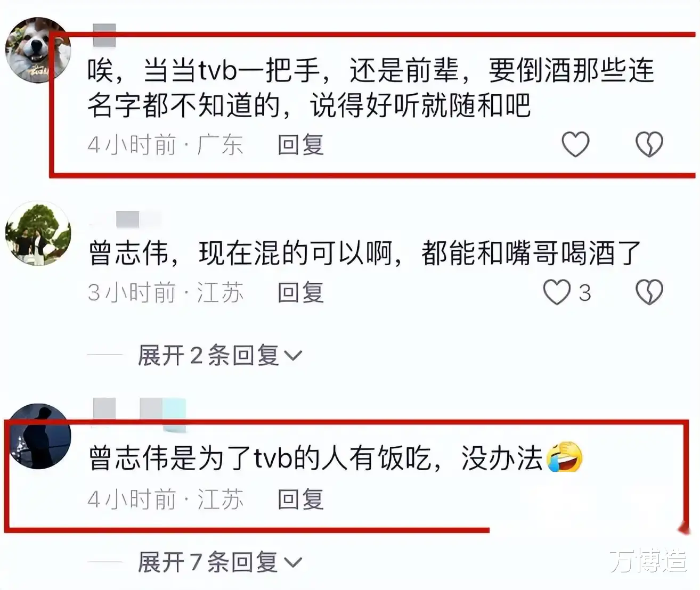Dislike the tvb一把手 comment from 广东
Image resolution: width=700 pixels, height=590 pixels.
[649, 144]
